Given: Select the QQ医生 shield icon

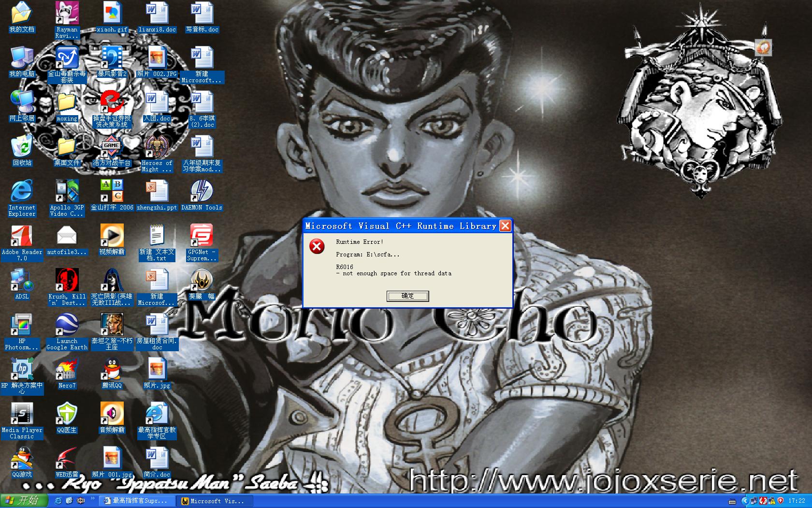Looking at the screenshot, I should coord(67,418).
